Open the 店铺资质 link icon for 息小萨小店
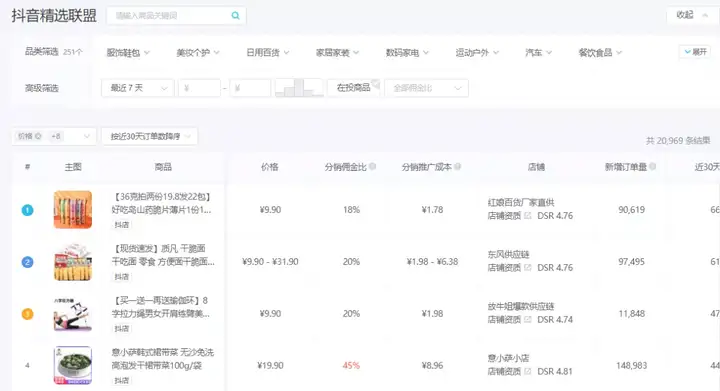The image size is (720, 391). 528,371
